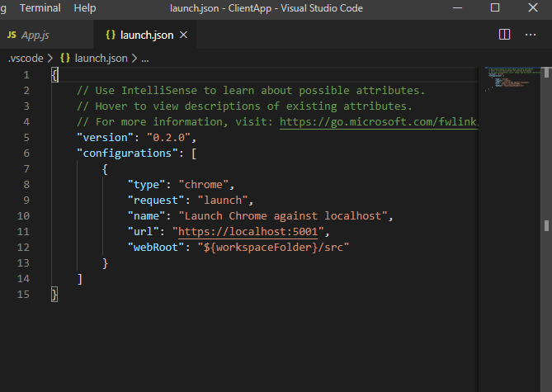This screenshot has height=392, width=552.
Task: Maximize the Visual Studio Code window
Action: click(x=495, y=7)
